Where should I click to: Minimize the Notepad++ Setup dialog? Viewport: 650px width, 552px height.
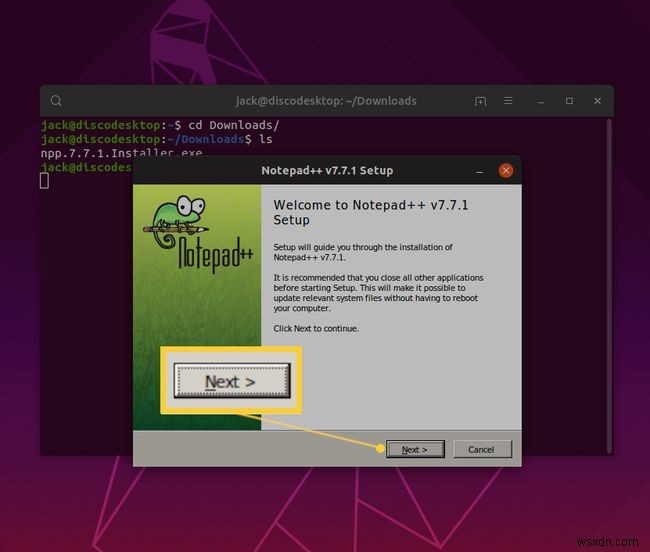click(480, 171)
